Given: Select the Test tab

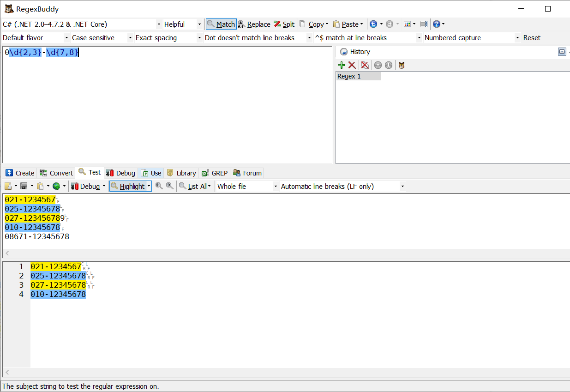Looking at the screenshot, I should 90,172.
